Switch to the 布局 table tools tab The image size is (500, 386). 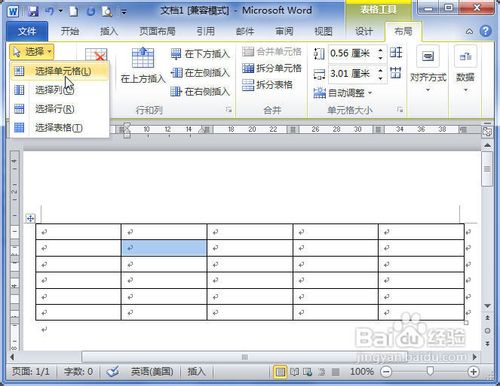(403, 31)
